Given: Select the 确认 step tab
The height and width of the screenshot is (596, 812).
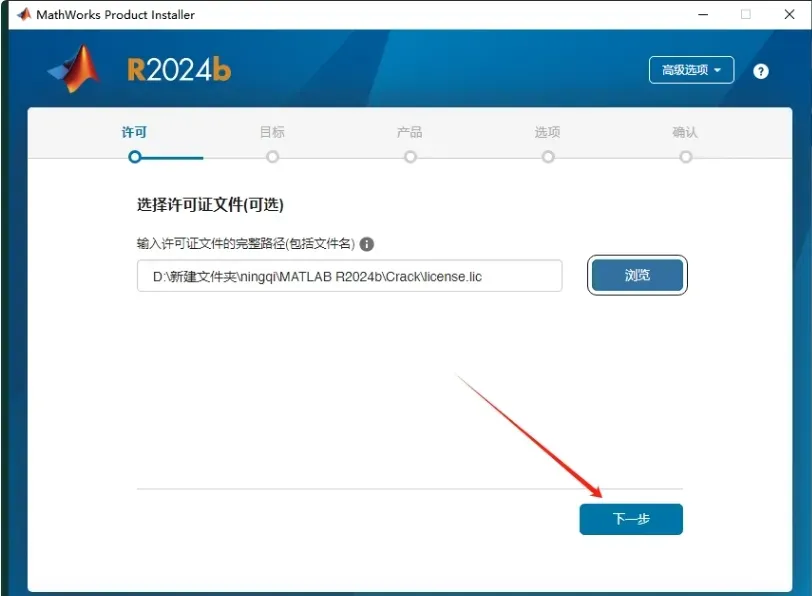Looking at the screenshot, I should pyautogui.click(x=685, y=133).
